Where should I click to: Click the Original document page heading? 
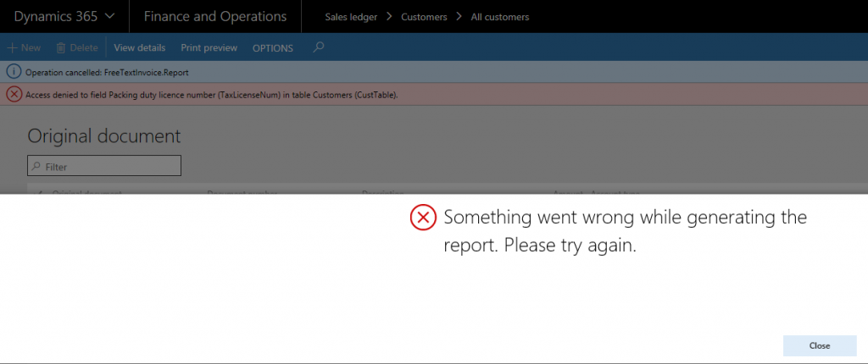pos(104,135)
